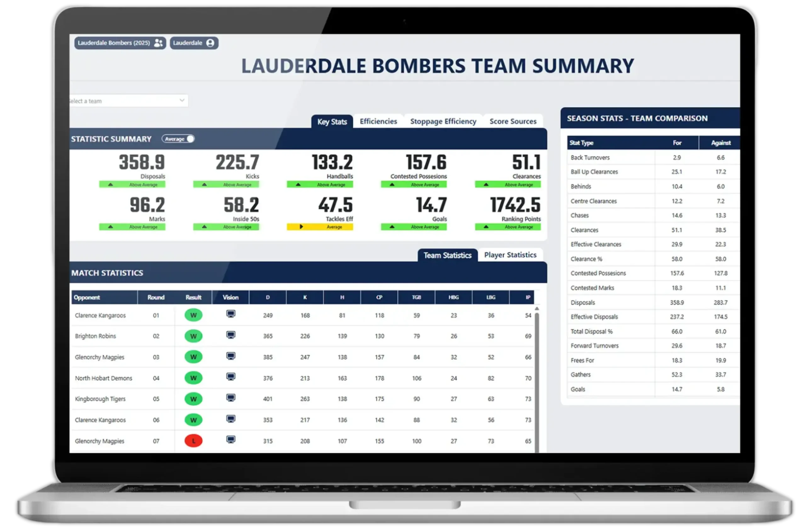Switch to the Efficiencies tab
Image resolution: width=806 pixels, height=532 pixels.
(x=378, y=121)
